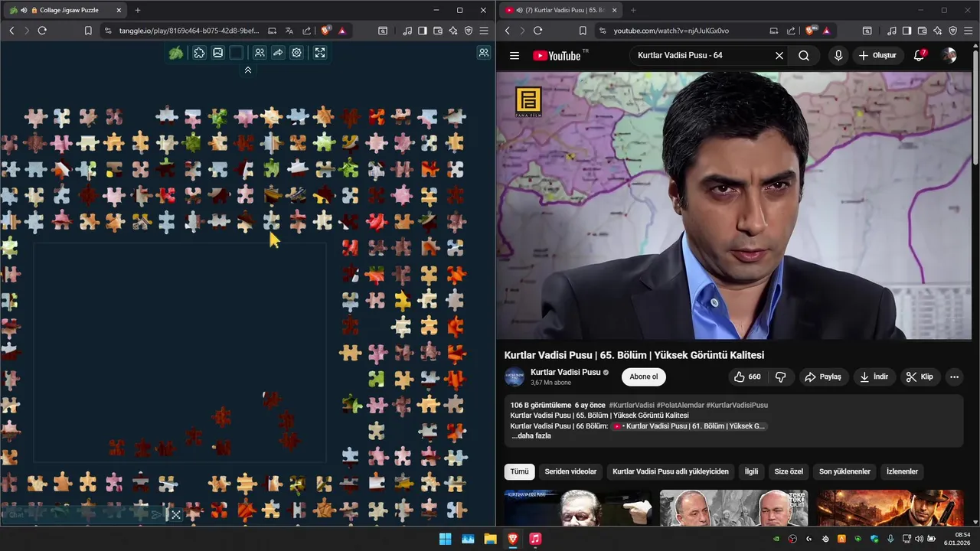Open Brave Wallet in Tanggle browser window
980x551 pixels.
[x=438, y=31]
